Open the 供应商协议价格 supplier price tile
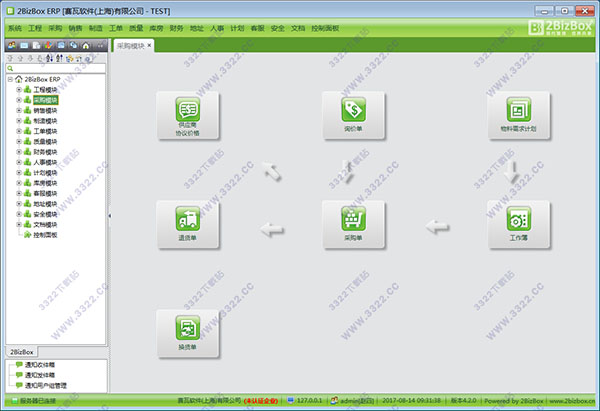The image size is (600, 411). pos(188,115)
